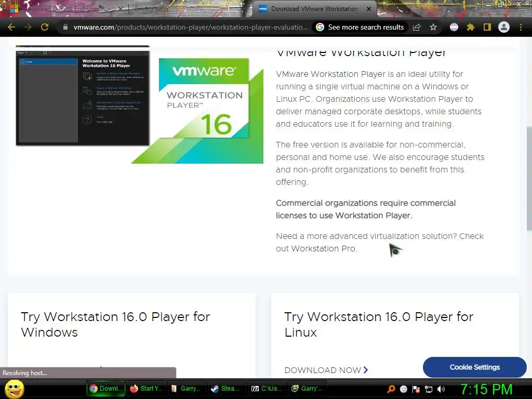Screen dimensions: 532x399
Task: Click the Try Workstation 16.0 Player for Windows heading
Action: [x=115, y=324]
